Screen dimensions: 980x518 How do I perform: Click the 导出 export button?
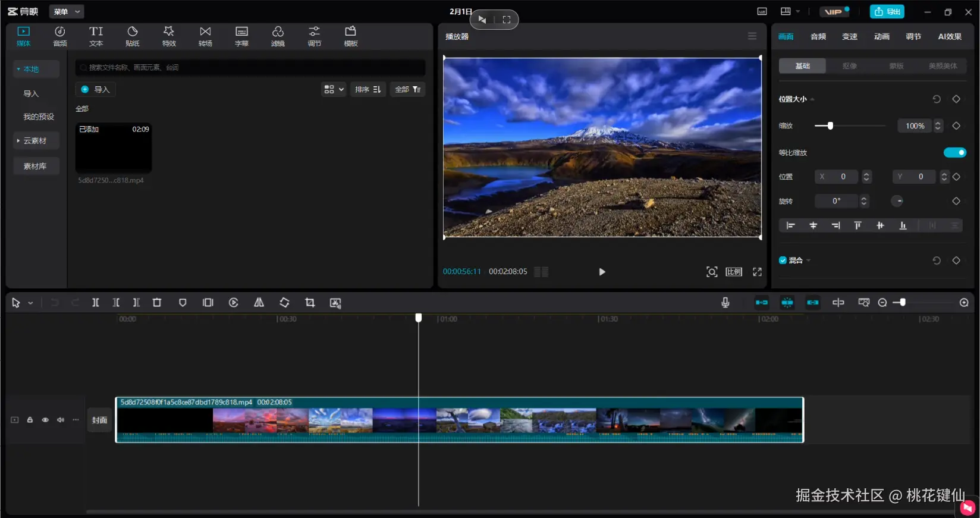point(887,12)
